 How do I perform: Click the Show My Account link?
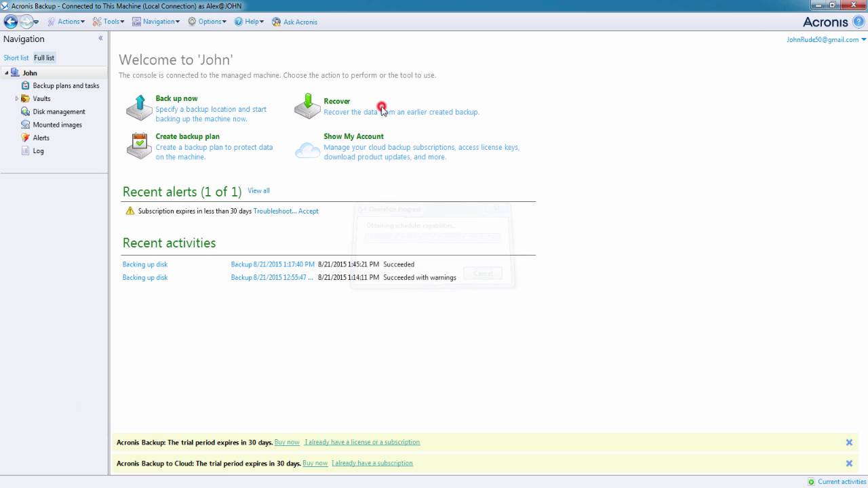coord(353,136)
